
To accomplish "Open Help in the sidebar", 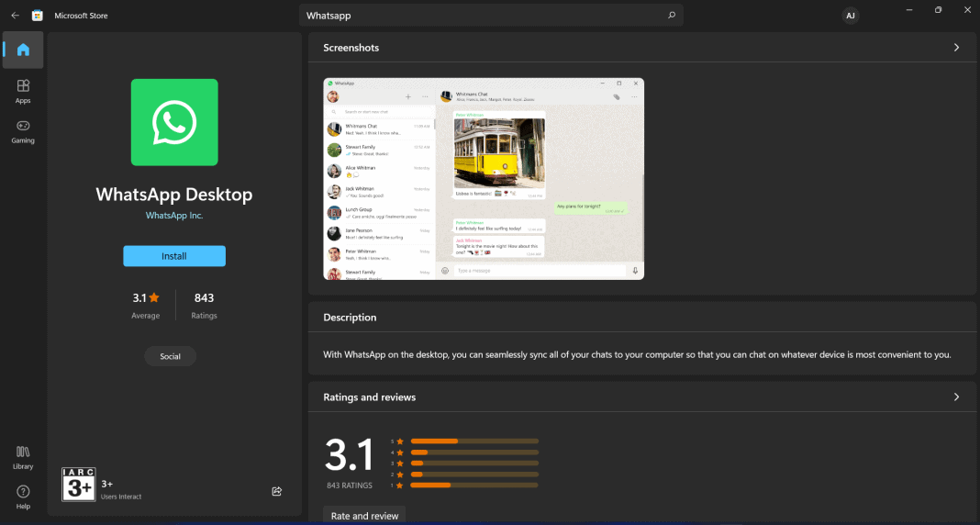I will pos(23,497).
